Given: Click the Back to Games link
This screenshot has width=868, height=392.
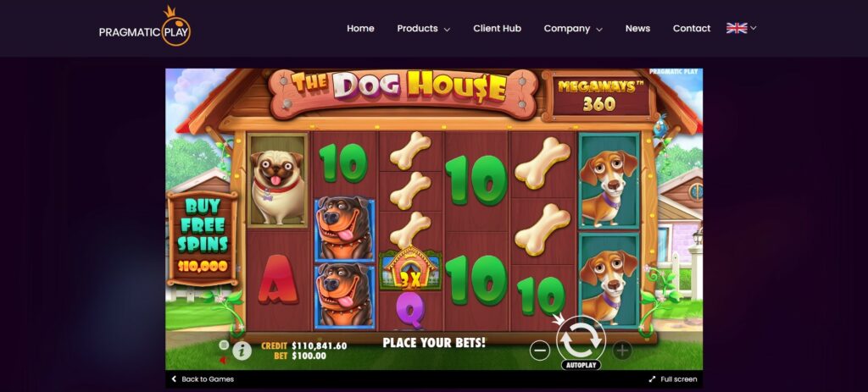Looking at the screenshot, I should 203,379.
